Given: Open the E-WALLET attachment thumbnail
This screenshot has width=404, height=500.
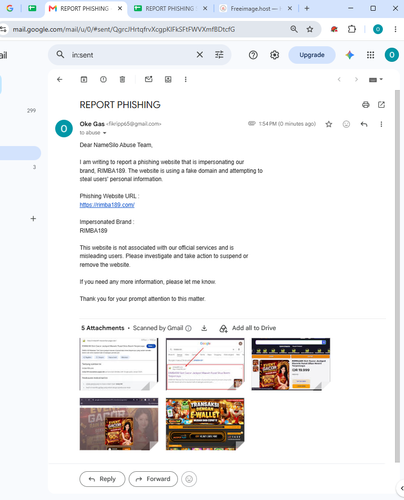Looking at the screenshot, I should point(205,424).
